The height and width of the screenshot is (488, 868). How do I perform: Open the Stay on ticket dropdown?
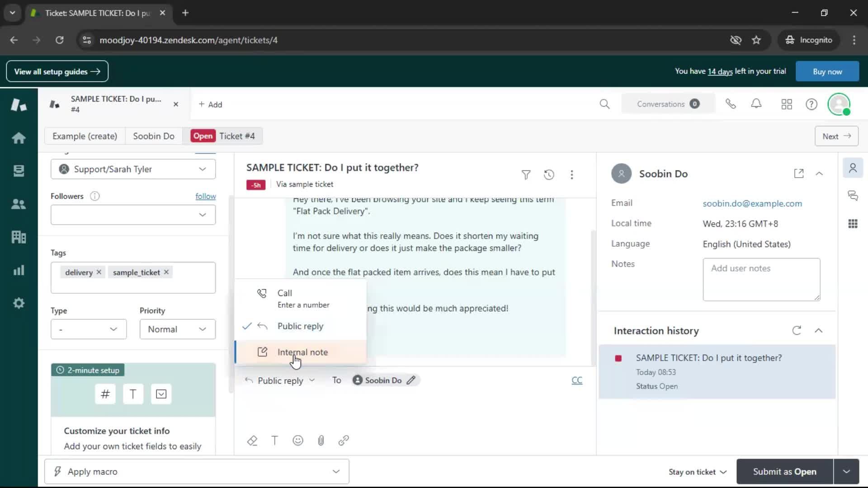click(x=698, y=472)
